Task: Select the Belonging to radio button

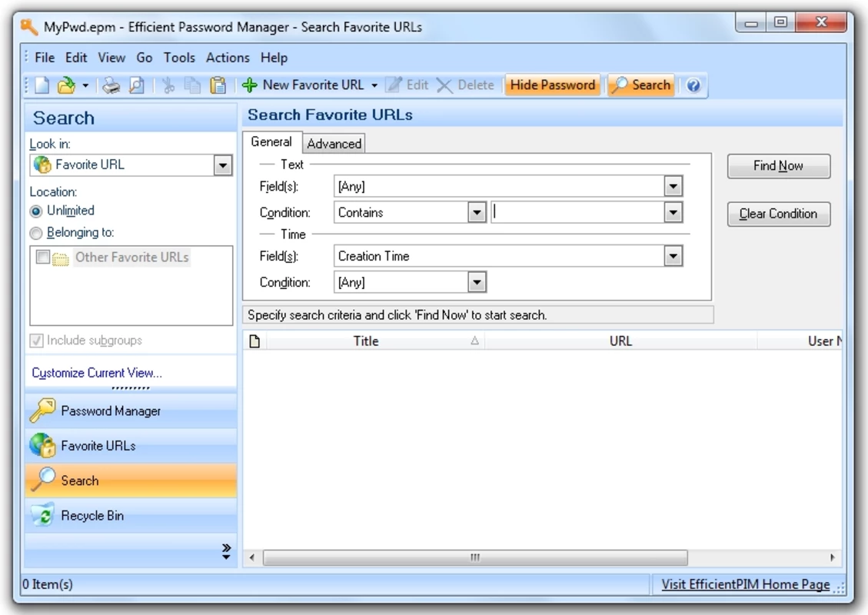Action: point(36,233)
